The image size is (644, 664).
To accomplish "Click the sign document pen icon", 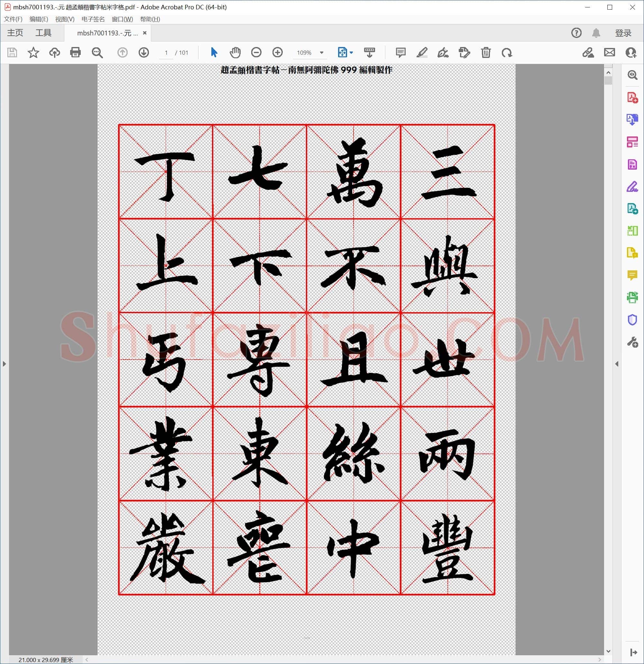I will point(443,52).
